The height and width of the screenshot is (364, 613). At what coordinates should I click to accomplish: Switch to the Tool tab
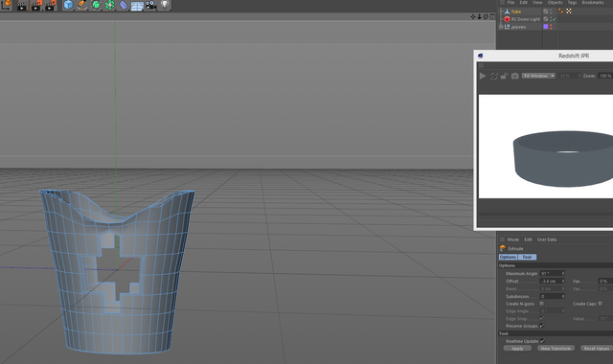click(x=527, y=257)
